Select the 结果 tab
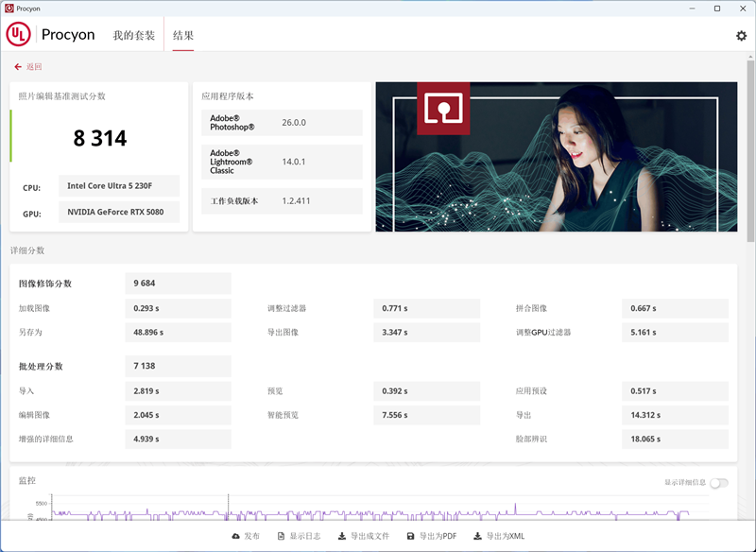 (x=182, y=34)
